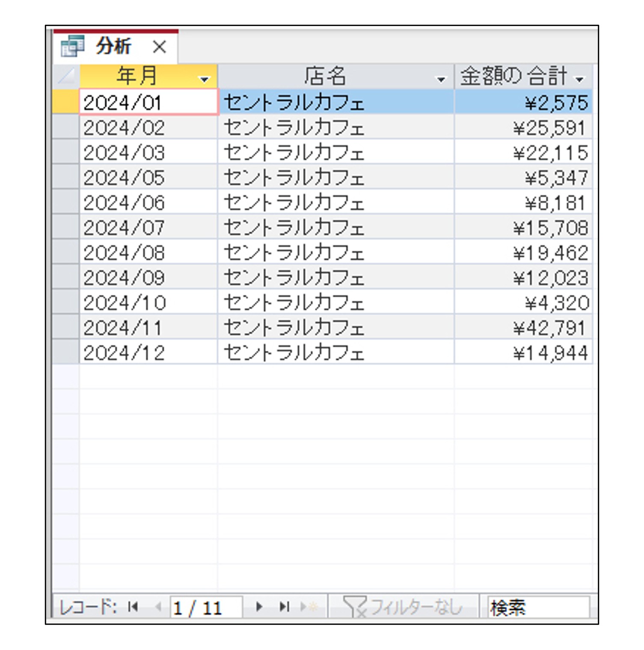Image resolution: width=644 pixels, height=650 pixels.
Task: Click the ¥12,023 amount cell
Action: [524, 277]
